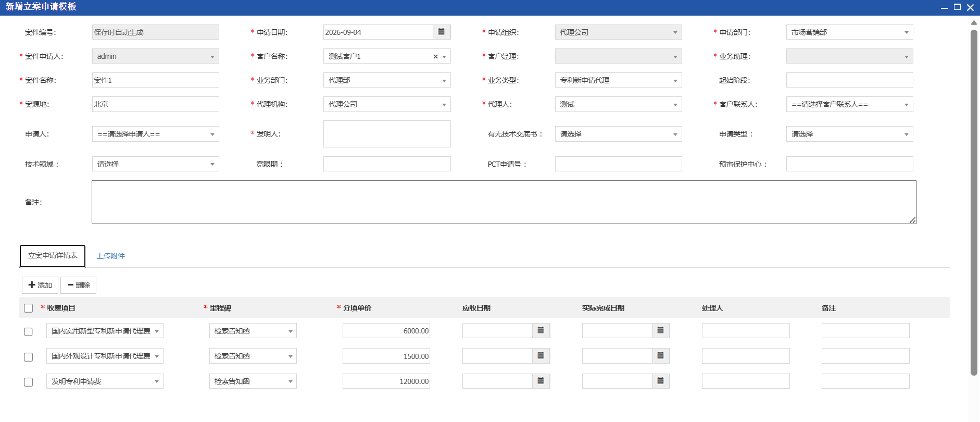Image resolution: width=980 pixels, height=422 pixels.
Task: Focus the 备注 text area
Action: [x=504, y=202]
